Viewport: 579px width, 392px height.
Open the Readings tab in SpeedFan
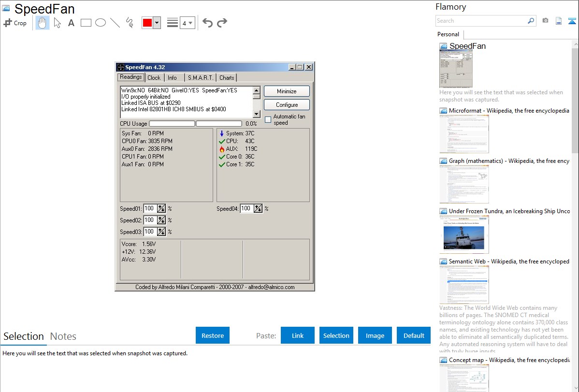130,77
